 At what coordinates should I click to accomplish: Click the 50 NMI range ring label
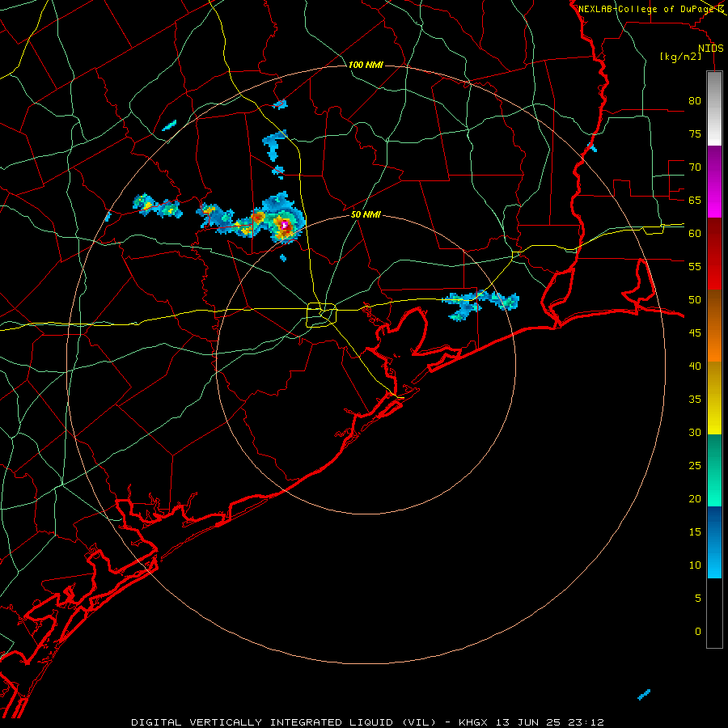(x=366, y=214)
